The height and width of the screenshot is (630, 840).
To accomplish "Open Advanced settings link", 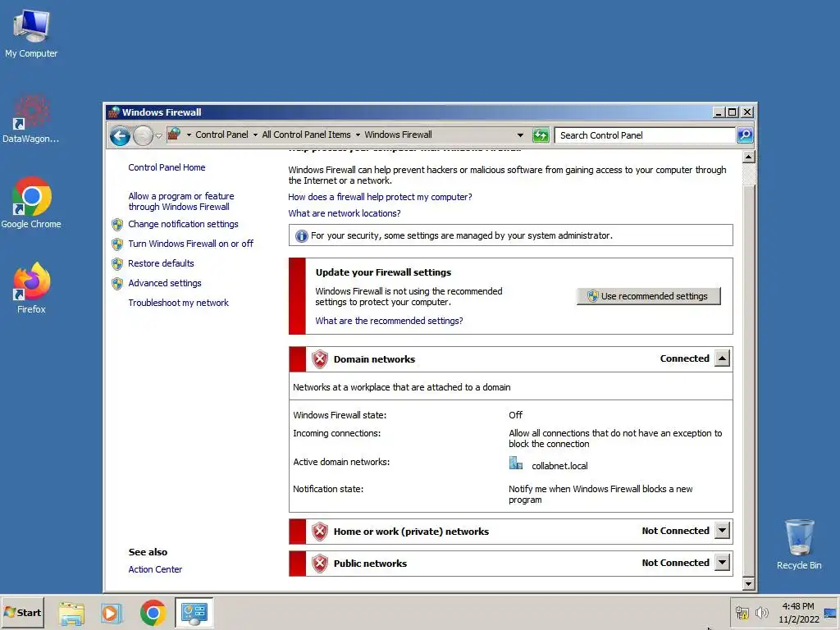I will (x=164, y=283).
